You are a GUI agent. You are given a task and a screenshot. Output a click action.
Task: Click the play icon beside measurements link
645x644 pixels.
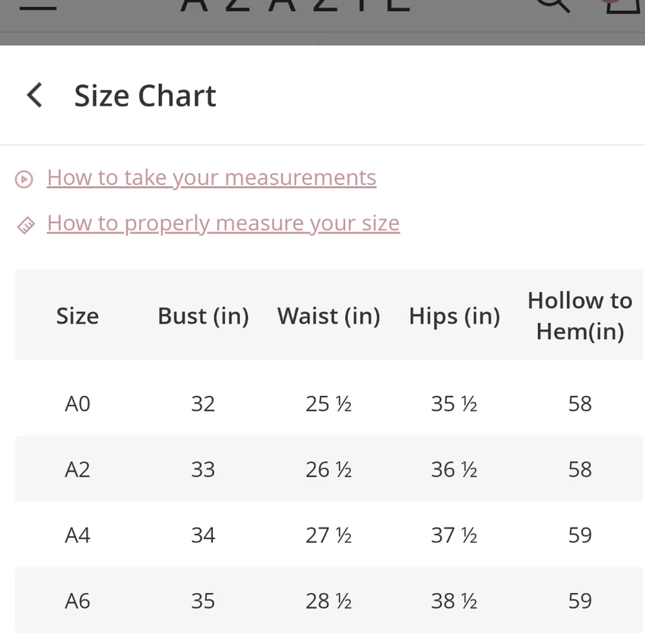(24, 179)
